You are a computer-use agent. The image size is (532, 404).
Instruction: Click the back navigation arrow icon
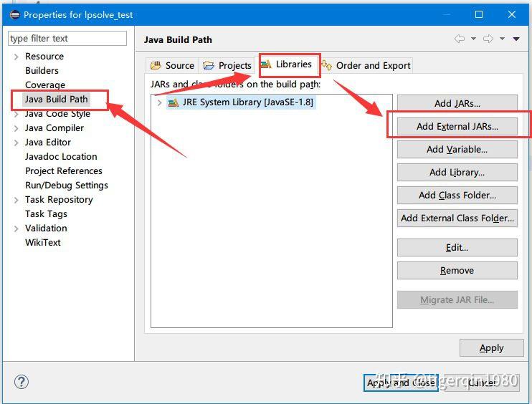460,39
